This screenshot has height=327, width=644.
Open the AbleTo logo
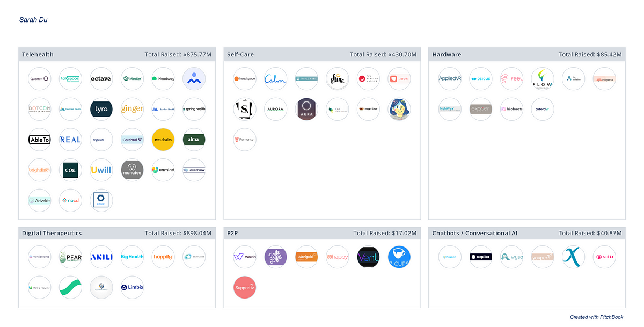point(40,140)
